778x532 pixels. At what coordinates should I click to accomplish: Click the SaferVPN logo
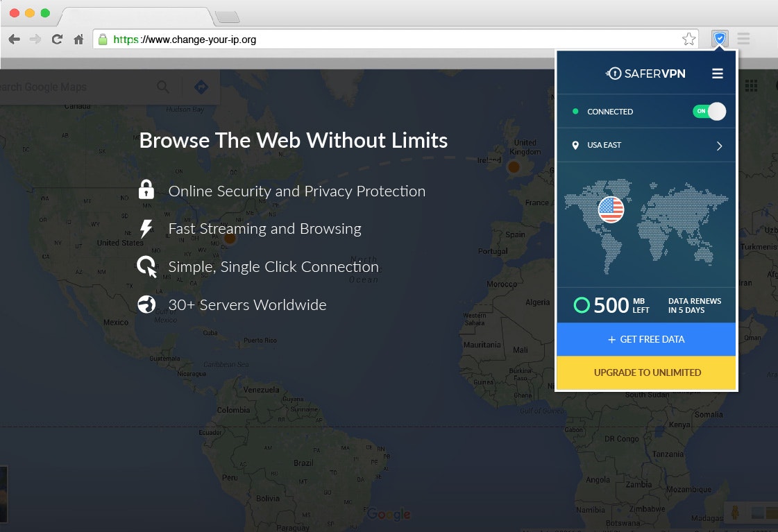pyautogui.click(x=645, y=74)
